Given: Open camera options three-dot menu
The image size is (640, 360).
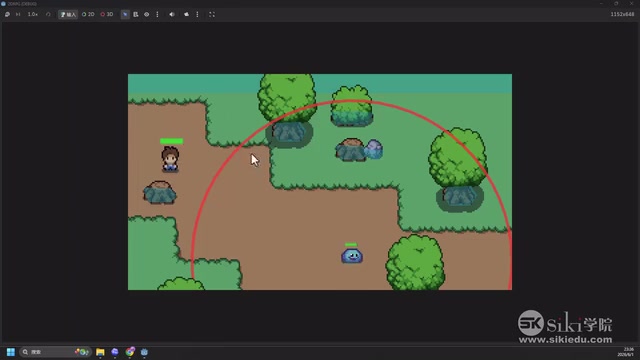Looking at the screenshot, I should pos(197,14).
